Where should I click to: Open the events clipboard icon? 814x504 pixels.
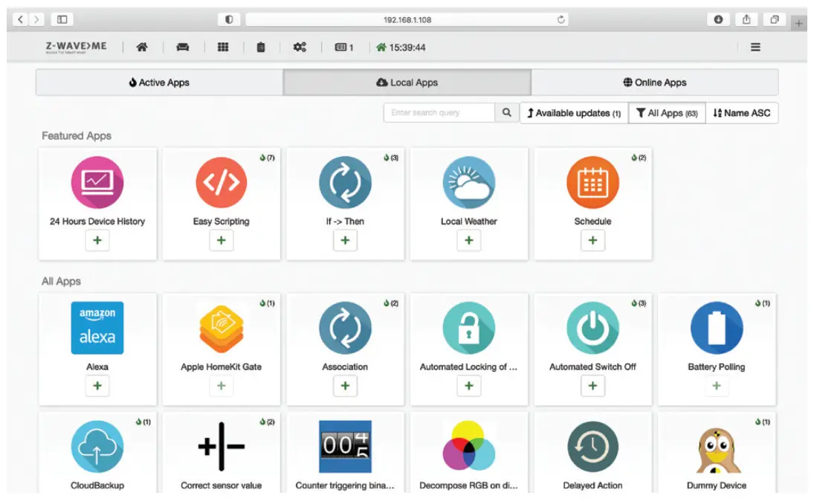click(261, 48)
